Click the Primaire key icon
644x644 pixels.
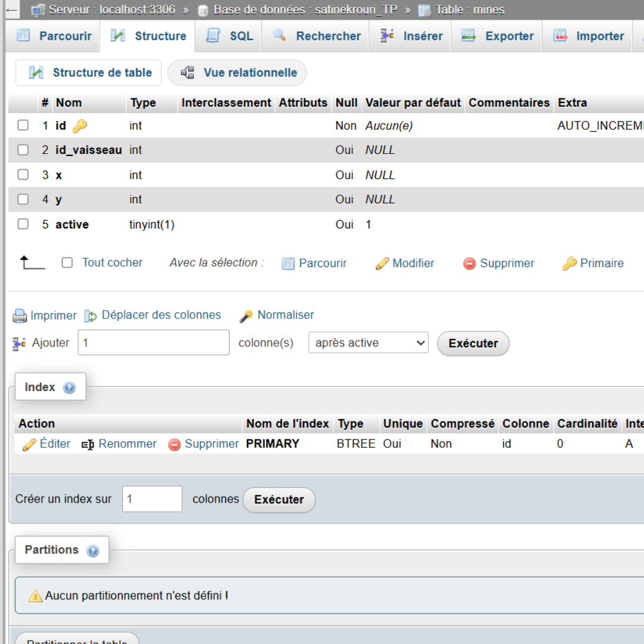point(569,264)
